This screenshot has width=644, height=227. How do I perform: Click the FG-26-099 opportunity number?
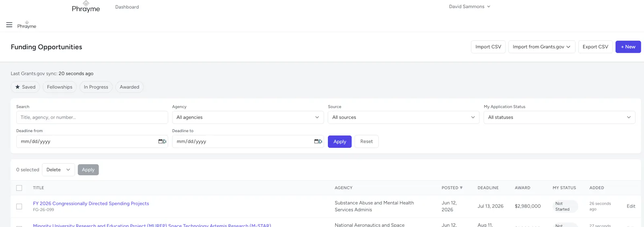point(43,210)
